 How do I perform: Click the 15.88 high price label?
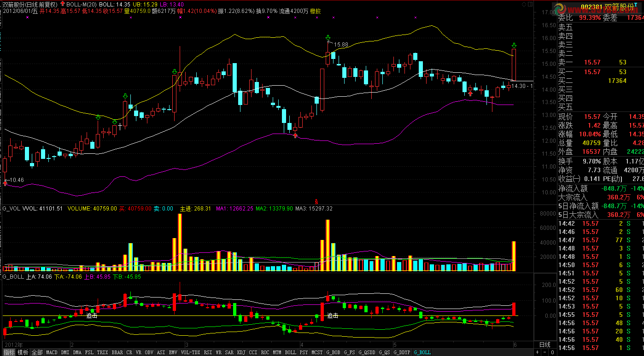[x=341, y=45]
